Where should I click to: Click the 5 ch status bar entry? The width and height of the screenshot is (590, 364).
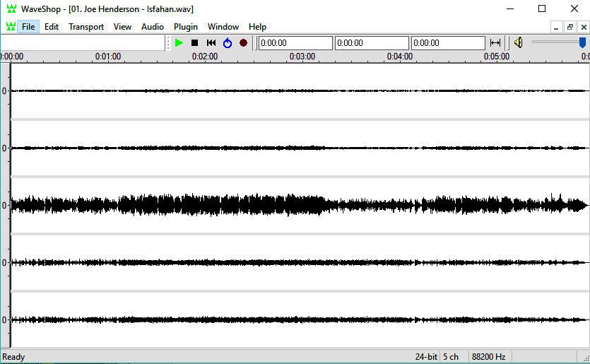450,357
